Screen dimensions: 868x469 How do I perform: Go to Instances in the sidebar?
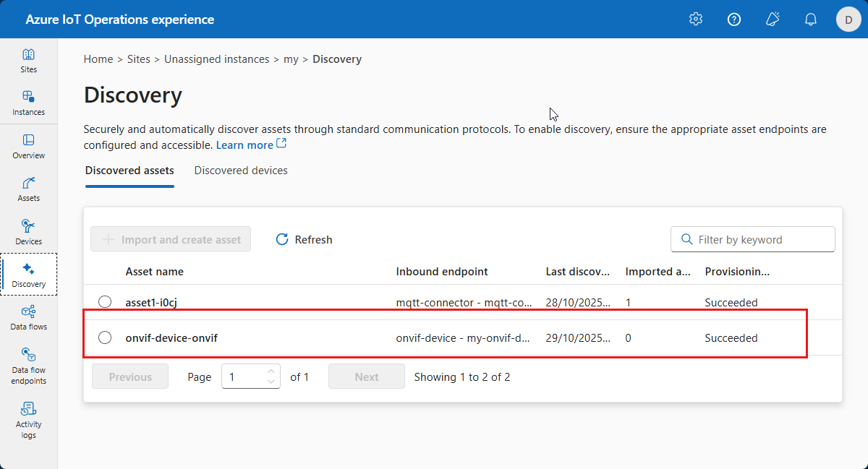click(x=28, y=103)
